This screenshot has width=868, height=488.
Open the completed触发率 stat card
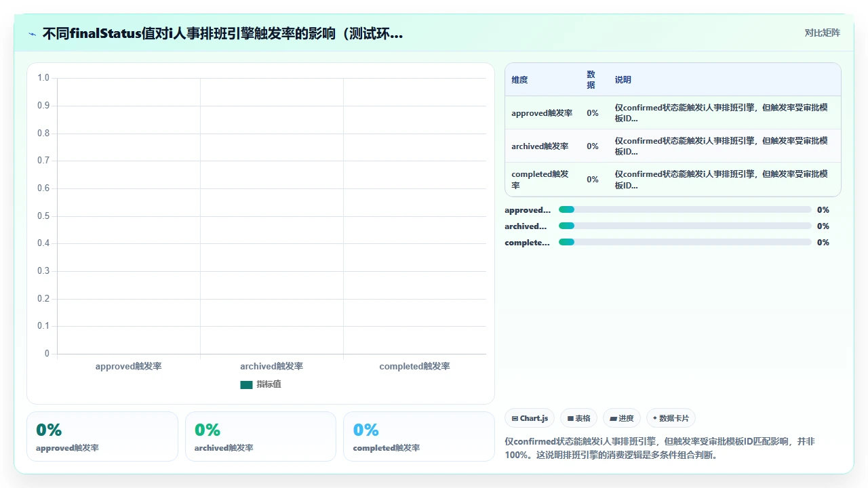(x=419, y=436)
